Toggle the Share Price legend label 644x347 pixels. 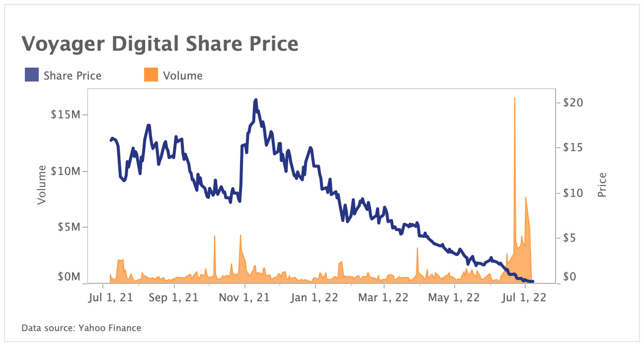pyautogui.click(x=72, y=76)
